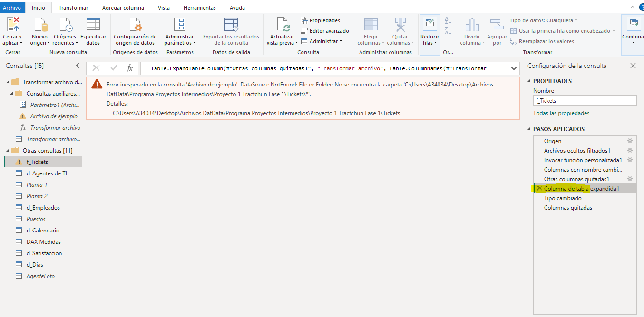
Task: Click Actualizar vista previa icon
Action: (x=282, y=25)
